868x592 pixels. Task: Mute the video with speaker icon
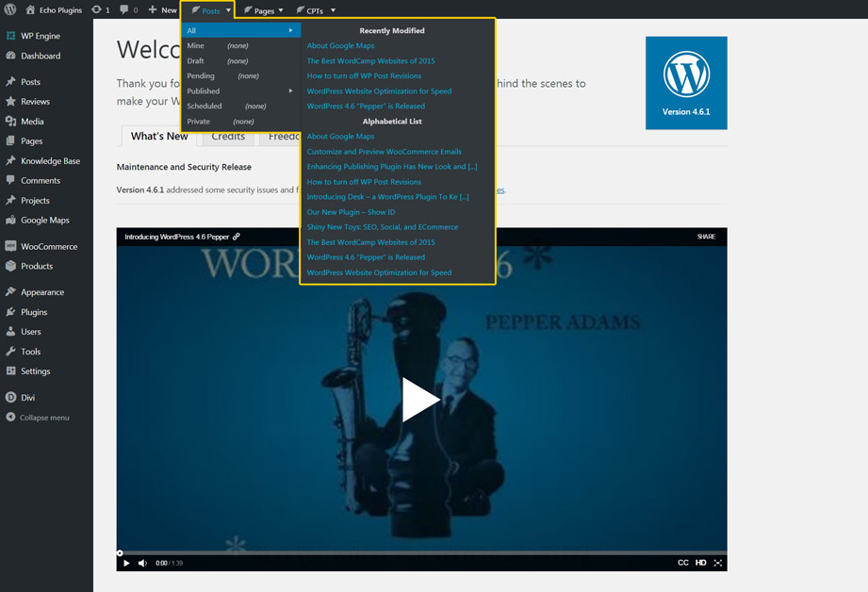point(143,563)
